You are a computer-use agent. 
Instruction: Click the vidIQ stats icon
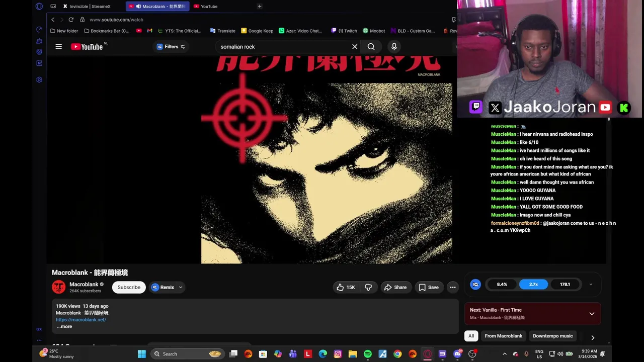click(475, 285)
